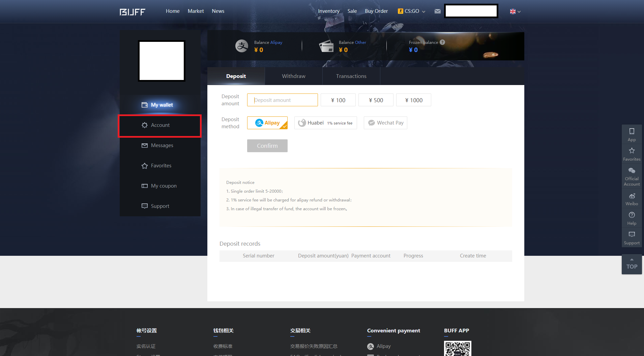Click the ticket icon beside My coupon
This screenshot has width=644, height=356.
click(x=145, y=186)
